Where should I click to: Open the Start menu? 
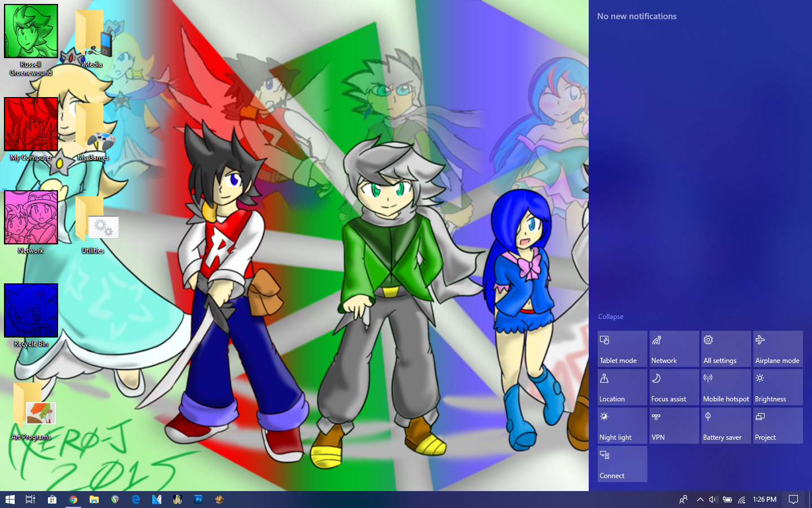11,500
